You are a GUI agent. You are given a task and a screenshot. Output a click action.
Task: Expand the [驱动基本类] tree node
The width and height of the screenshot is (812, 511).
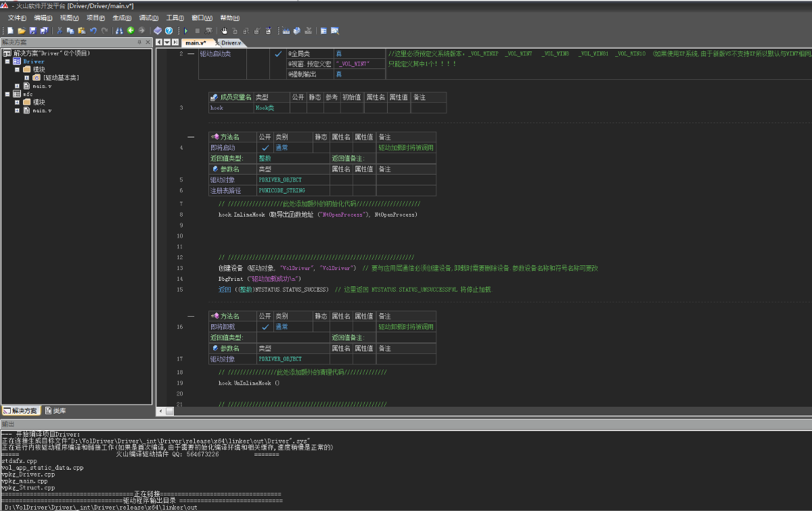27,78
